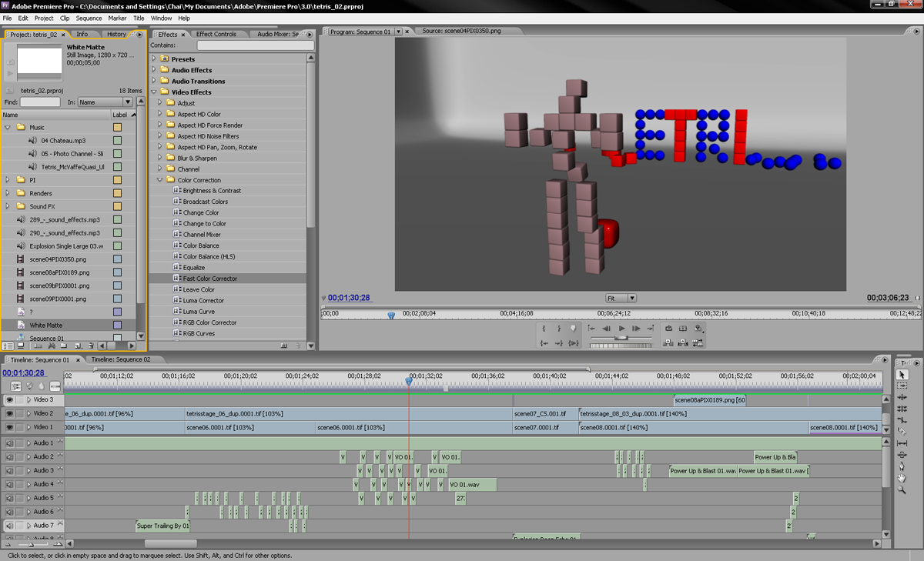The height and width of the screenshot is (561, 924).
Task: Click Set Out Point button in Program monitor
Action: (x=559, y=329)
